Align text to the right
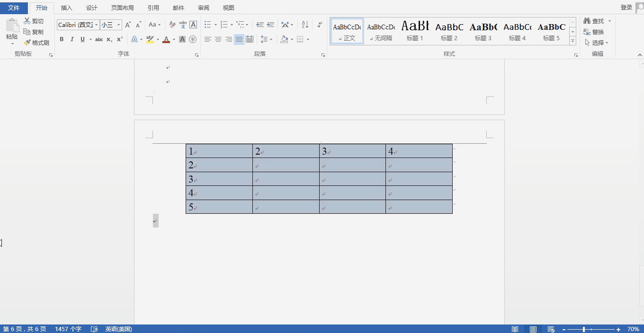Viewport: 644px width, 333px height. point(229,39)
